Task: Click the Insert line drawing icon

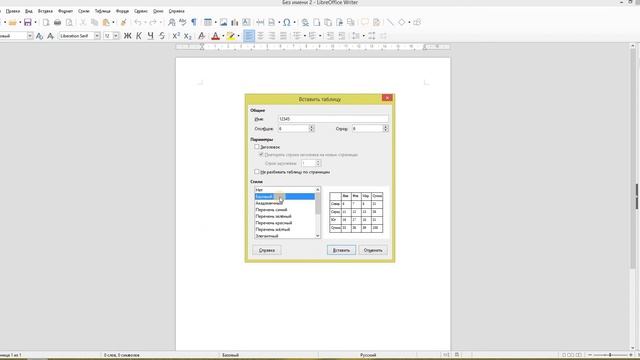Action: (390, 22)
